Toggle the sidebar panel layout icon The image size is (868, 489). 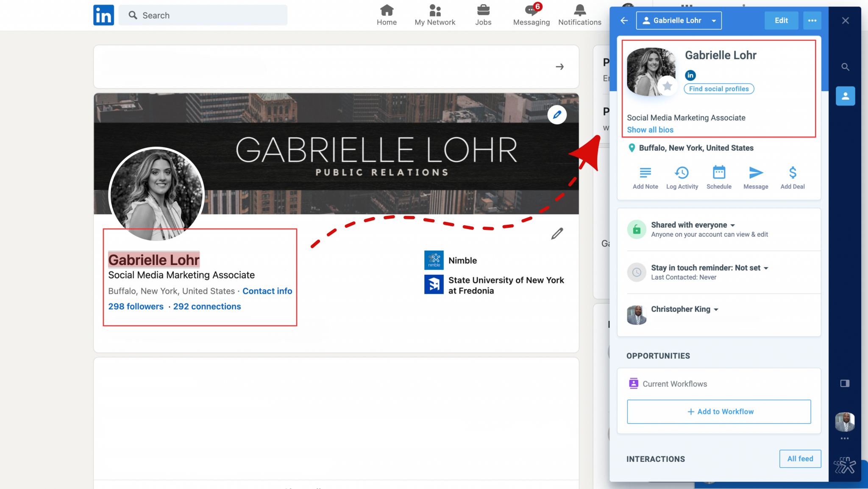click(845, 383)
